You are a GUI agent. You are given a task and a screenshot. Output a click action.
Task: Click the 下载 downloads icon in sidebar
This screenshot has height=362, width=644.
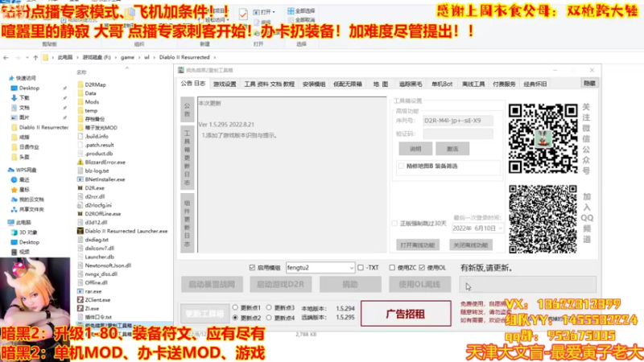(x=14, y=97)
